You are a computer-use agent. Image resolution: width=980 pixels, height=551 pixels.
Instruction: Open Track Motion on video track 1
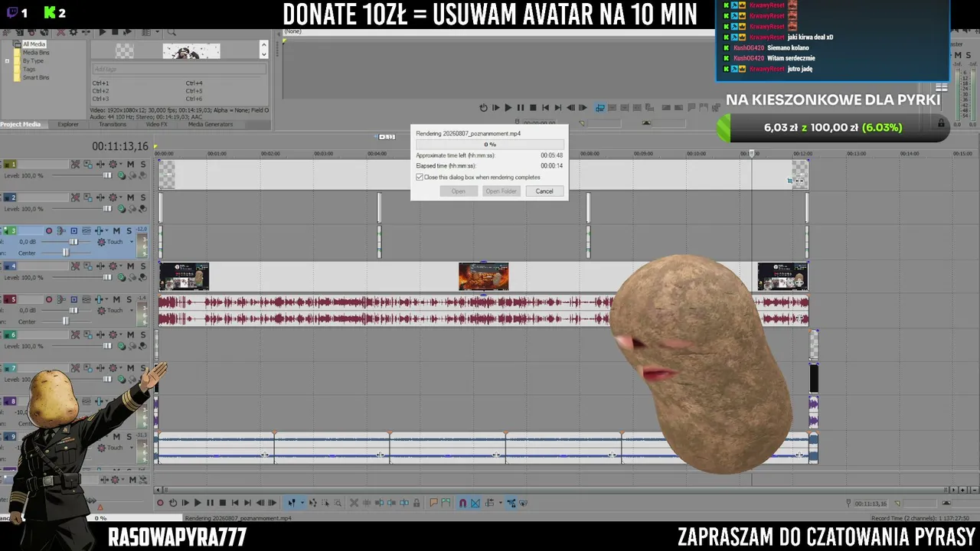click(88, 165)
